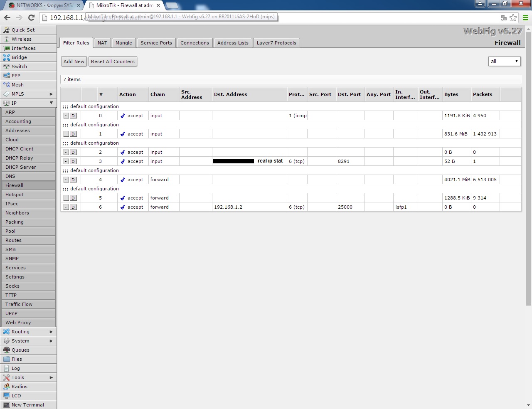Click the Queues icon in the sidebar

(7, 350)
